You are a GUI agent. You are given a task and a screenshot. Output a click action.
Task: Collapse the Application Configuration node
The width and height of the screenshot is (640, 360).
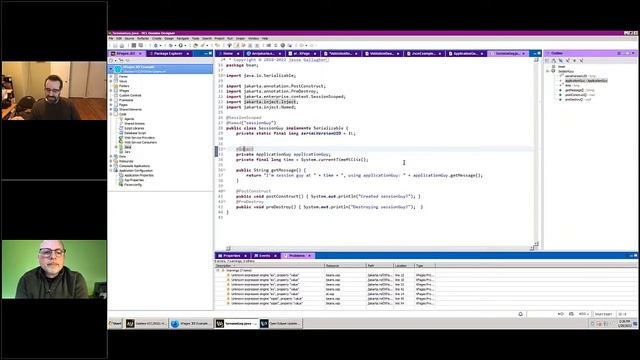(111, 171)
